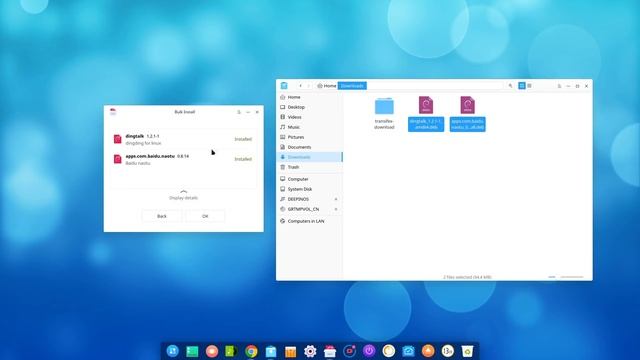Screen dimensions: 640x360
Task: Select the Downloads sidebar entry
Action: click(x=309, y=157)
